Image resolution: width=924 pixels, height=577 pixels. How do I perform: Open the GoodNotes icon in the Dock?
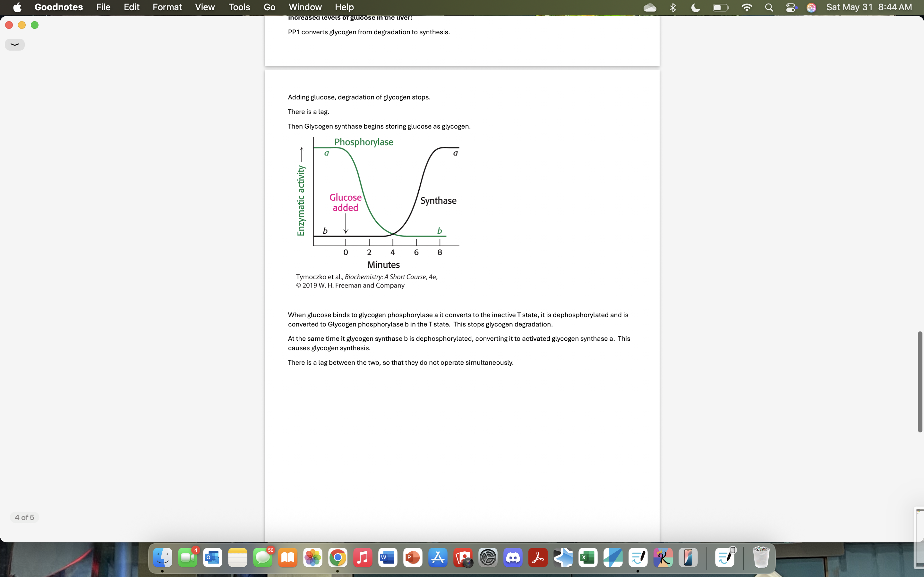[638, 557]
